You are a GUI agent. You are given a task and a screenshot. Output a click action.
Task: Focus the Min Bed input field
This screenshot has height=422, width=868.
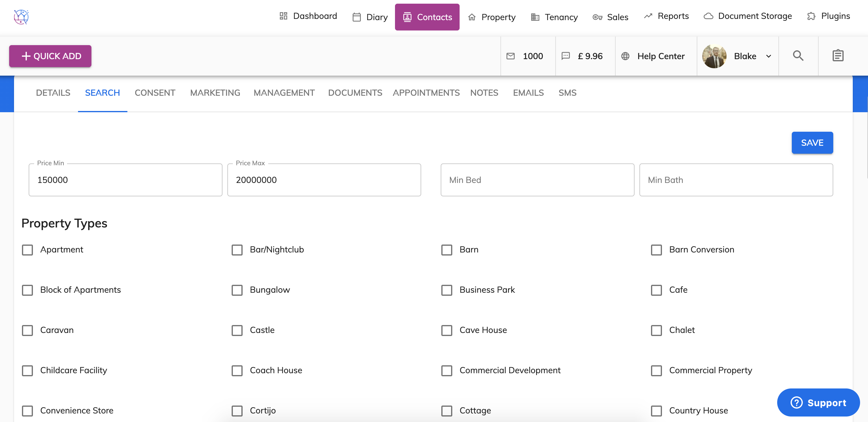click(537, 180)
